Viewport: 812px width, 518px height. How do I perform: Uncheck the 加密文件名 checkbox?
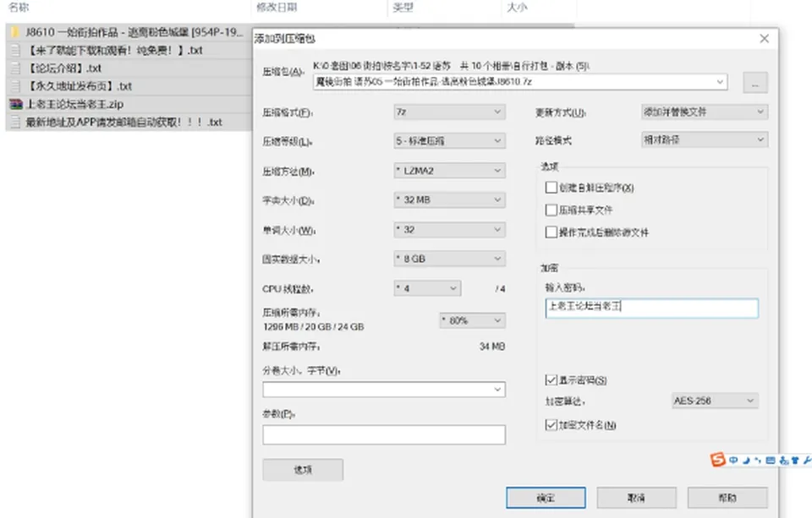(551, 425)
